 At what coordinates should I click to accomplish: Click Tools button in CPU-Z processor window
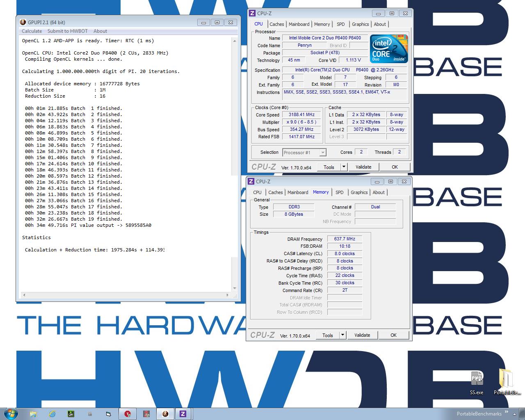[x=329, y=167]
